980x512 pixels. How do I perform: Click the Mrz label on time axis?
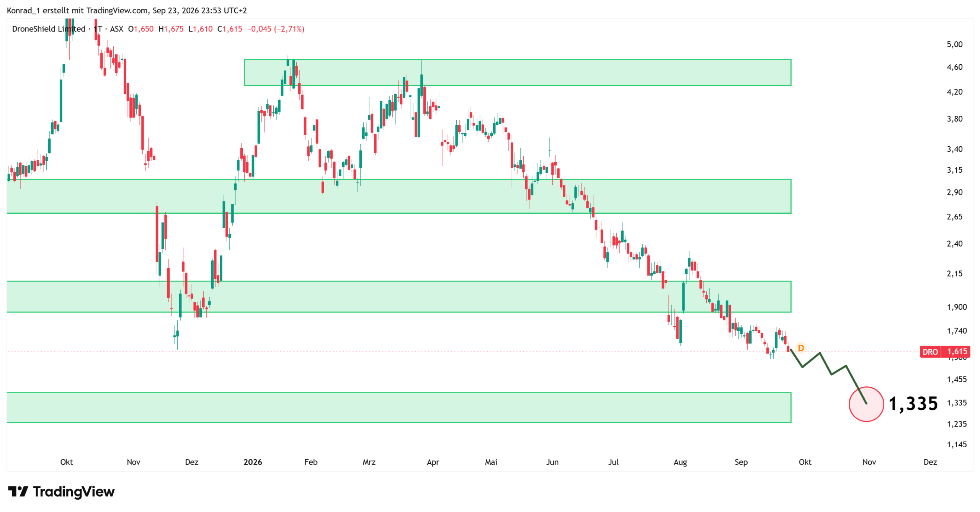point(369,462)
